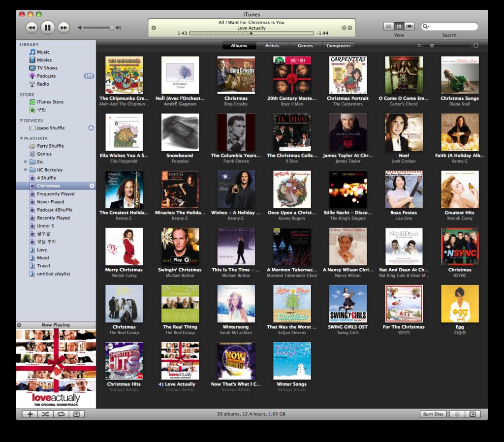Select the Party Shuffle playlist
The height and width of the screenshot is (442, 504).
50,146
